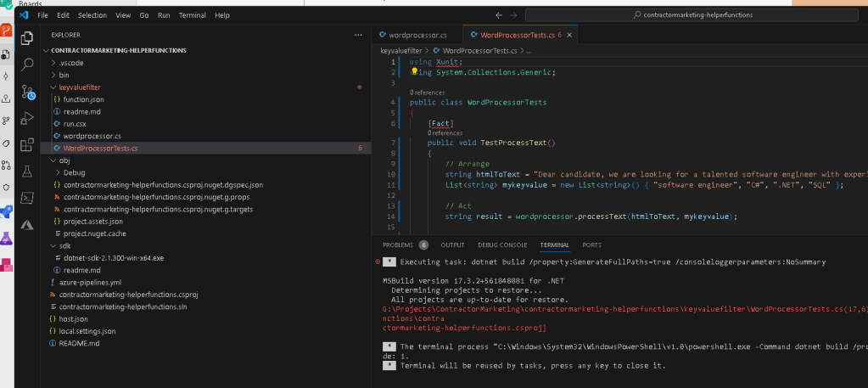Open the Extensions view
Screen dimensions: 868x388
point(26,144)
